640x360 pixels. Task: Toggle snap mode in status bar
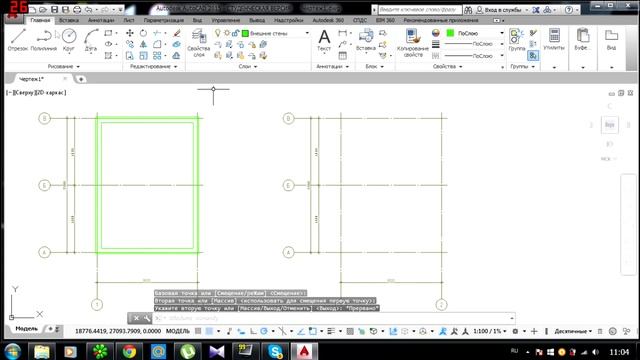(209, 331)
